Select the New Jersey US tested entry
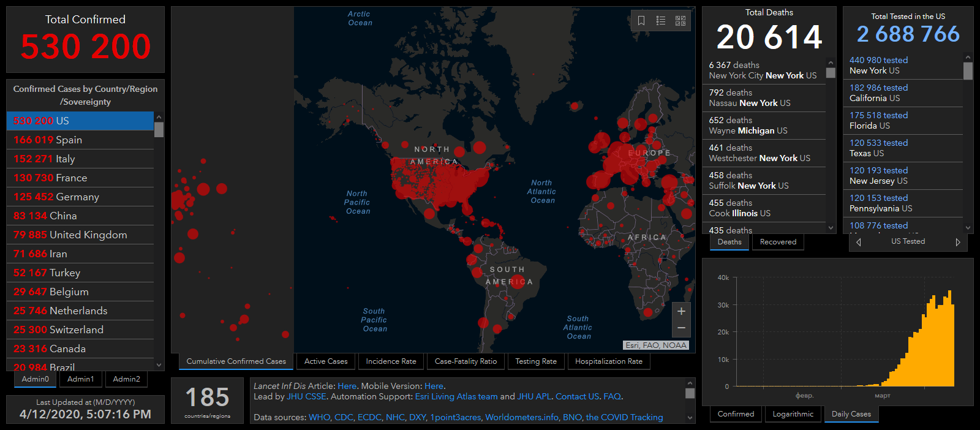 [903, 176]
